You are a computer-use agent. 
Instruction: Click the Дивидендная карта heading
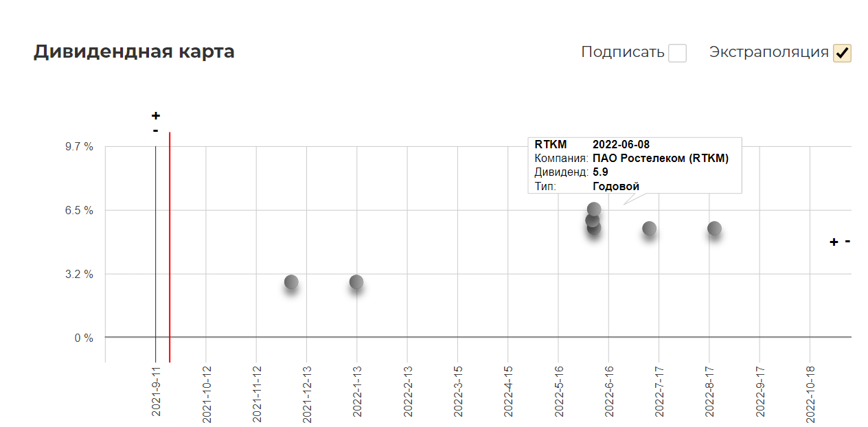(134, 52)
